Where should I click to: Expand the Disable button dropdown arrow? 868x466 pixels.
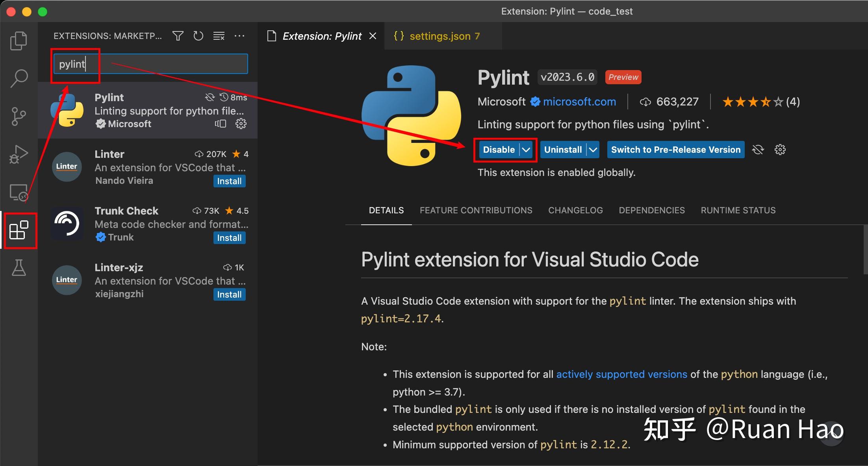tap(527, 150)
